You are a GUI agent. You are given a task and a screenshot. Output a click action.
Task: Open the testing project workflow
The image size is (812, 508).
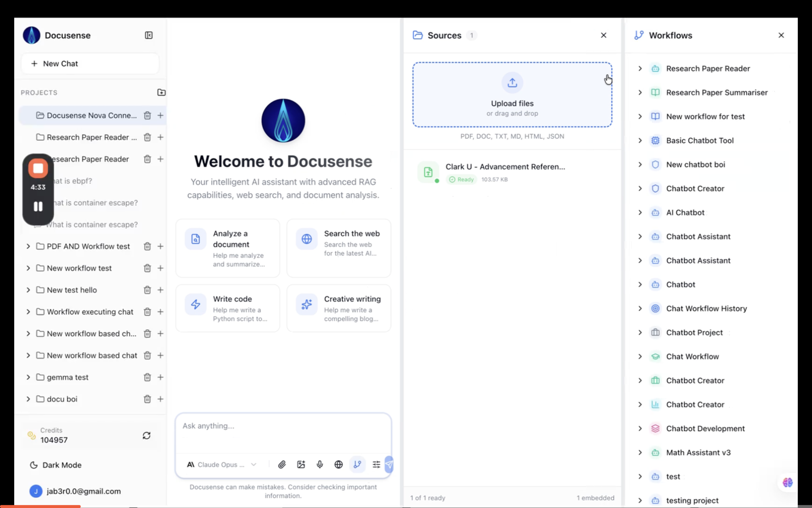pyautogui.click(x=692, y=500)
